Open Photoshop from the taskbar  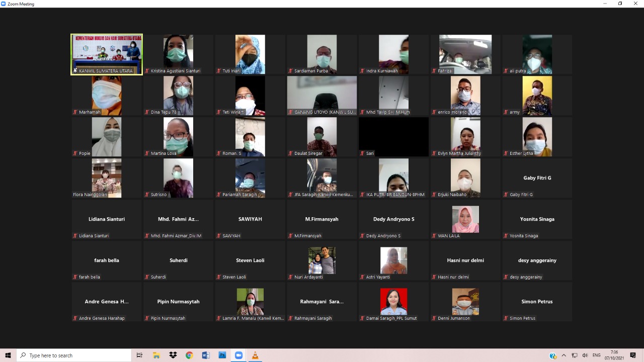coord(222,355)
